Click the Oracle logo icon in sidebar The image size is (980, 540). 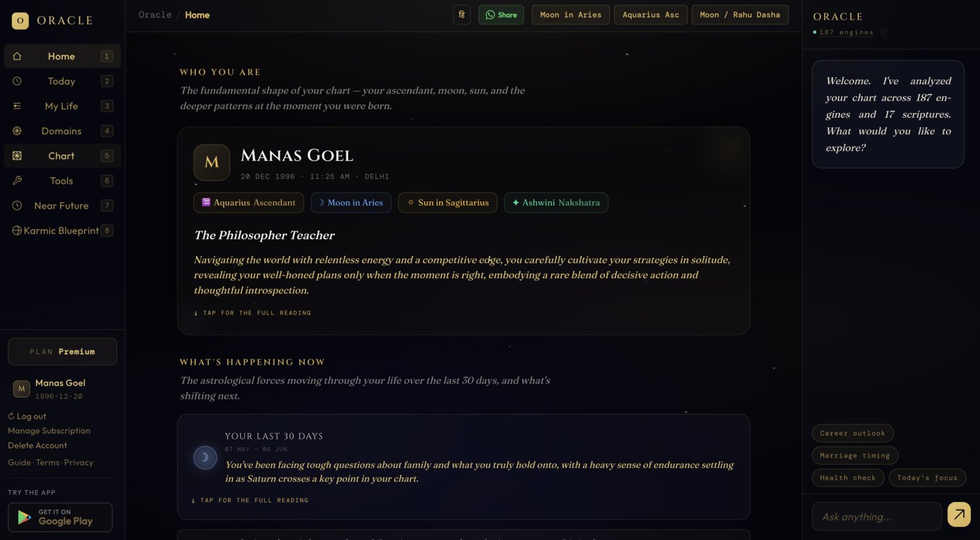(20, 20)
